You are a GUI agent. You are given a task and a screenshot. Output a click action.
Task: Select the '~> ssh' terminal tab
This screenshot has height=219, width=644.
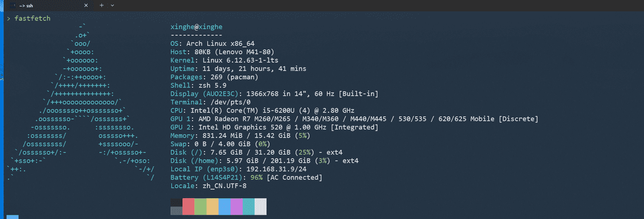coord(49,5)
